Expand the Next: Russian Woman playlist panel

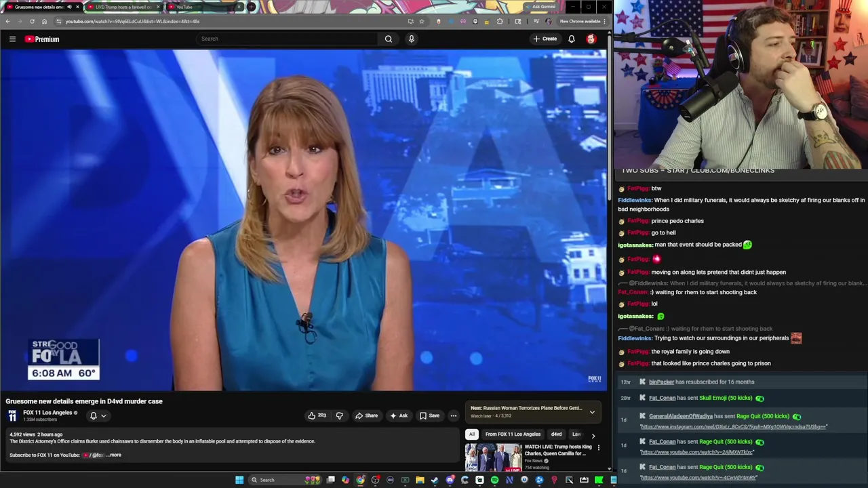click(592, 411)
